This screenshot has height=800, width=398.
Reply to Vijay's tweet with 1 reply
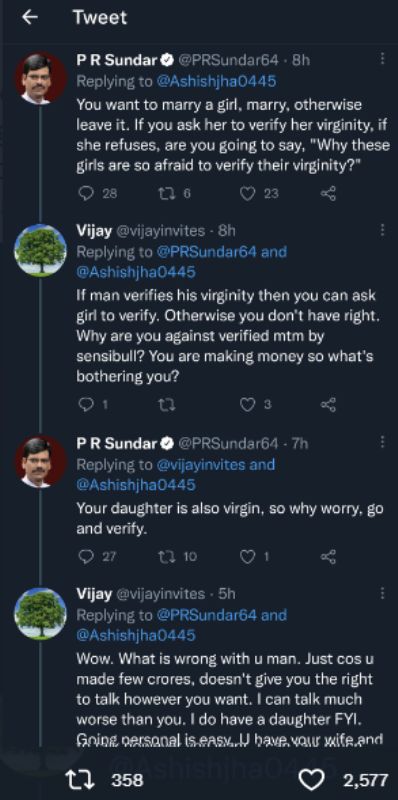pyautogui.click(x=88, y=405)
